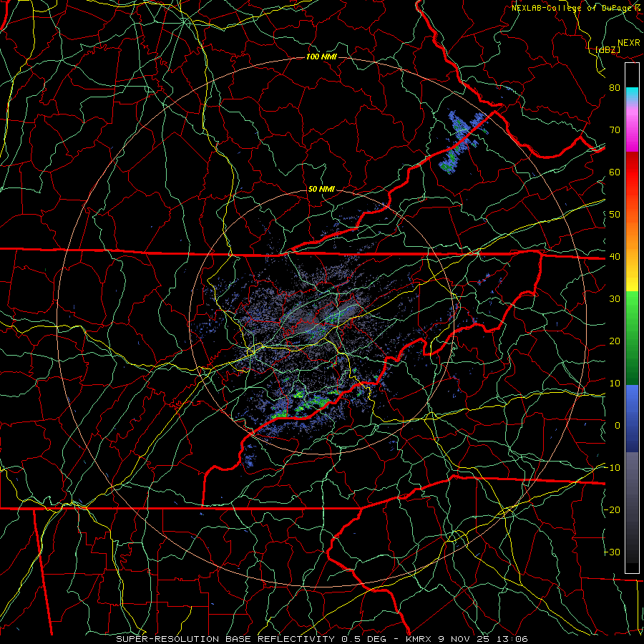Click the 30 value on the dBZ scale
644x644 pixels.
pos(615,298)
